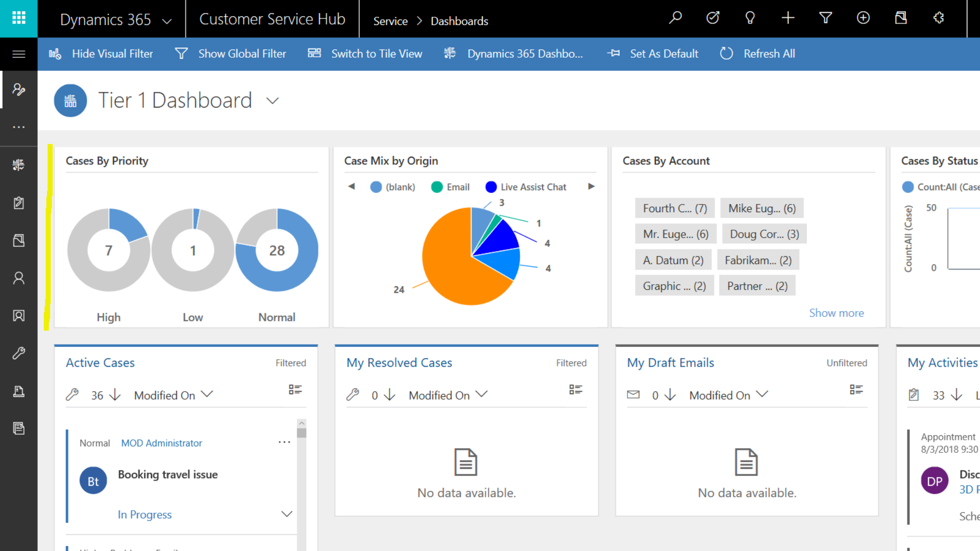Open the Activities clipboard icon in sidebar
Viewport: 980px width, 551px height.
tap(19, 203)
